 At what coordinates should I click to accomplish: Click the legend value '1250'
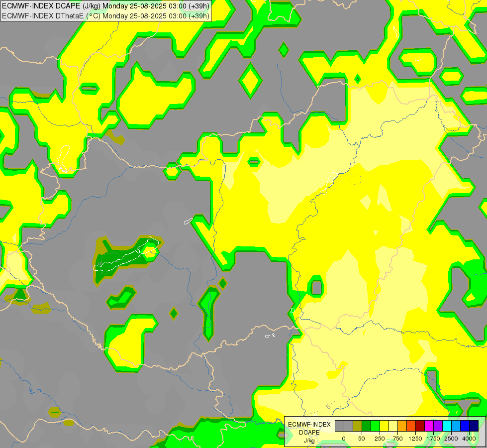click(x=415, y=439)
